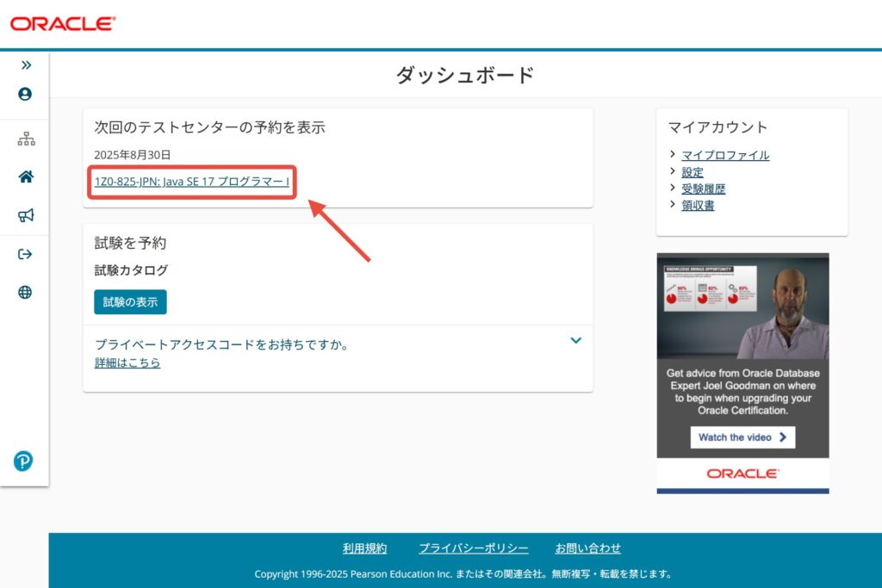Screen dimensions: 882x588
Task: Open the 1Z0-825-JPN Java SE 17 exam link
Action: 191,182
